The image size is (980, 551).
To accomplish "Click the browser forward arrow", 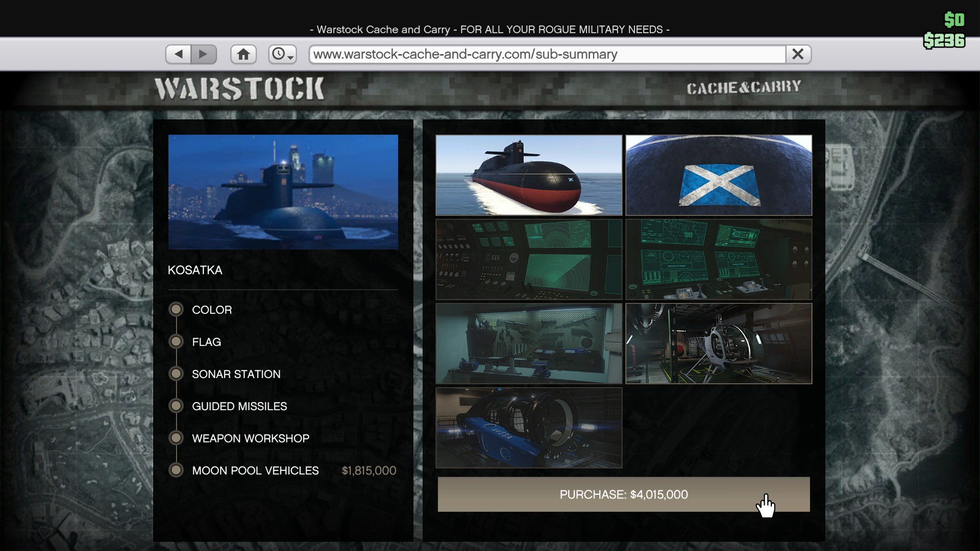I will tap(204, 54).
